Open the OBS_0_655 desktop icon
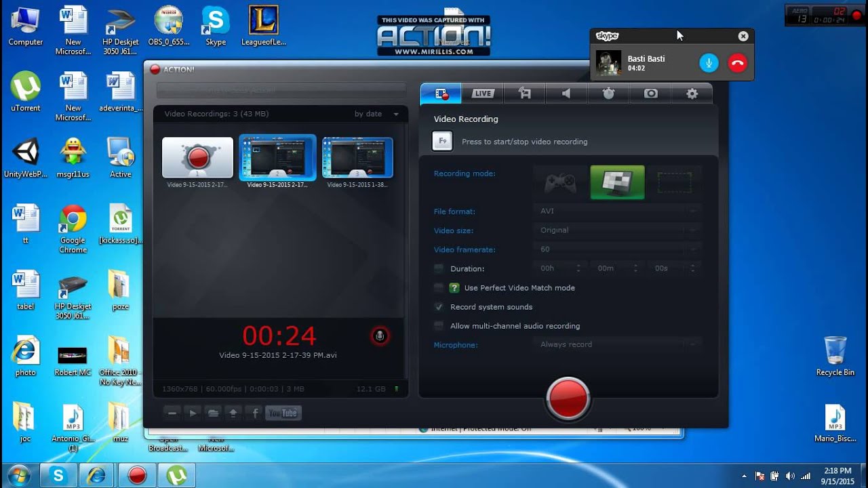Viewport: 868px width, 488px height. pyautogui.click(x=168, y=27)
